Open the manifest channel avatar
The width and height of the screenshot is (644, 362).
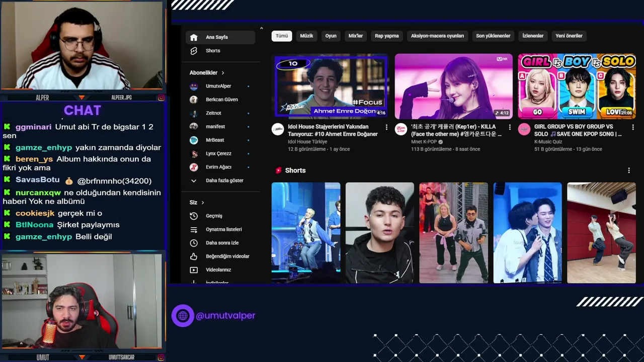point(194,127)
